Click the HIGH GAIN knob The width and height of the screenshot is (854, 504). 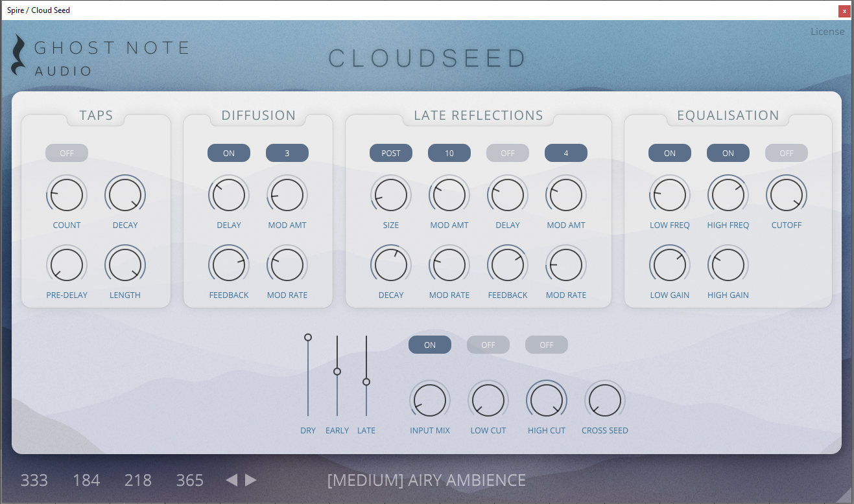728,265
